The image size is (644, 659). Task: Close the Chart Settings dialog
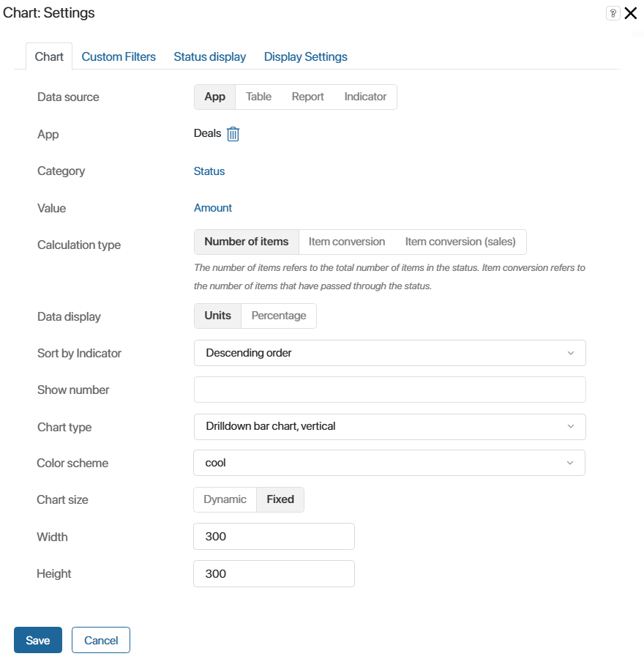631,13
